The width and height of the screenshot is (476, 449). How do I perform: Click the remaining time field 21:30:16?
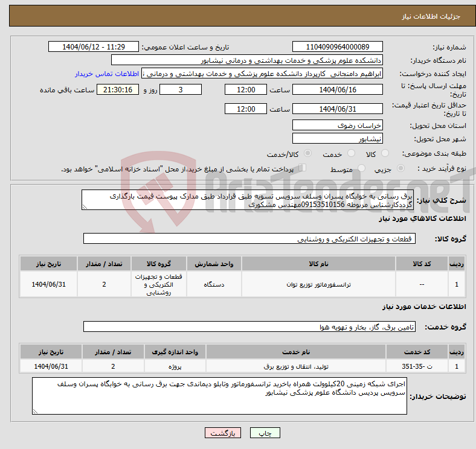pyautogui.click(x=118, y=89)
